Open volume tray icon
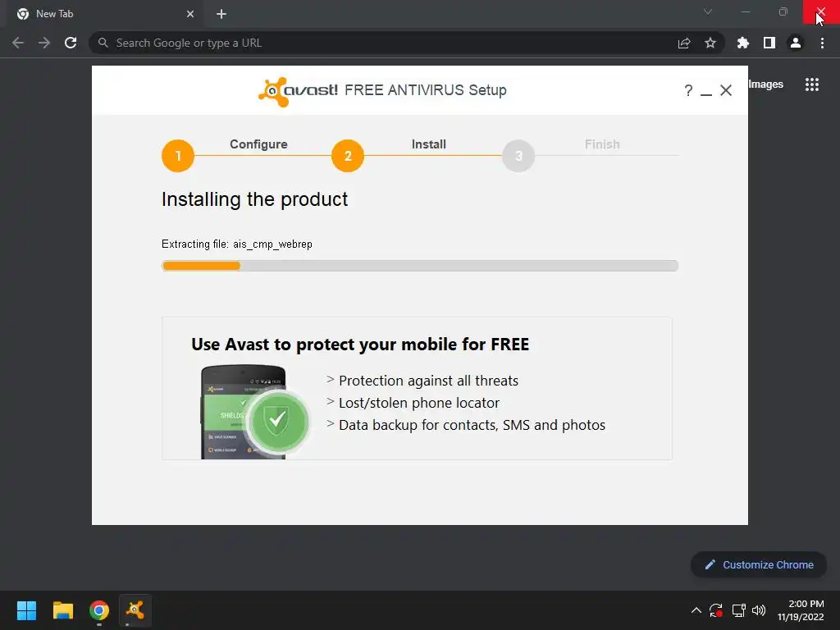 759,610
